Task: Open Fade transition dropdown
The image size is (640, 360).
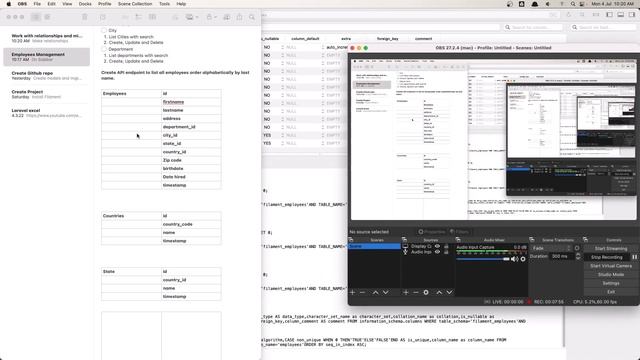Action: pos(551,248)
